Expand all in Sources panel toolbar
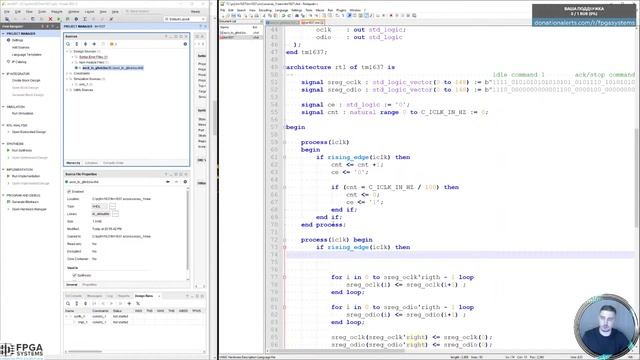The width and height of the screenshot is (640, 360). click(85, 44)
